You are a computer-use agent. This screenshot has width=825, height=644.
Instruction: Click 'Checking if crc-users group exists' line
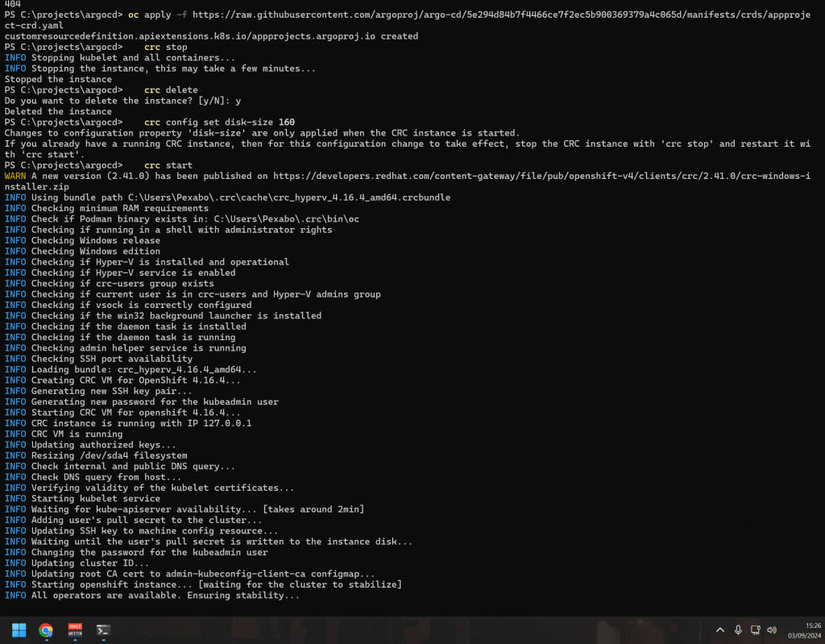(109, 284)
